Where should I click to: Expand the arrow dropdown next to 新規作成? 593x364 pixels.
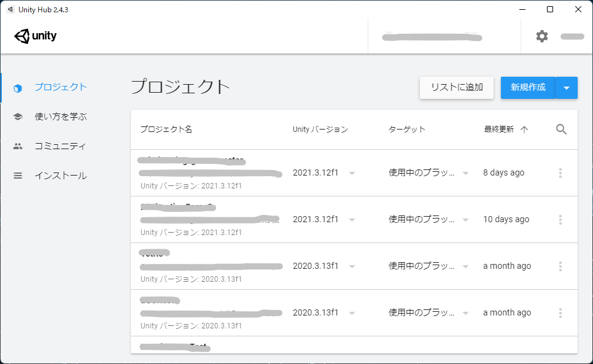point(567,88)
